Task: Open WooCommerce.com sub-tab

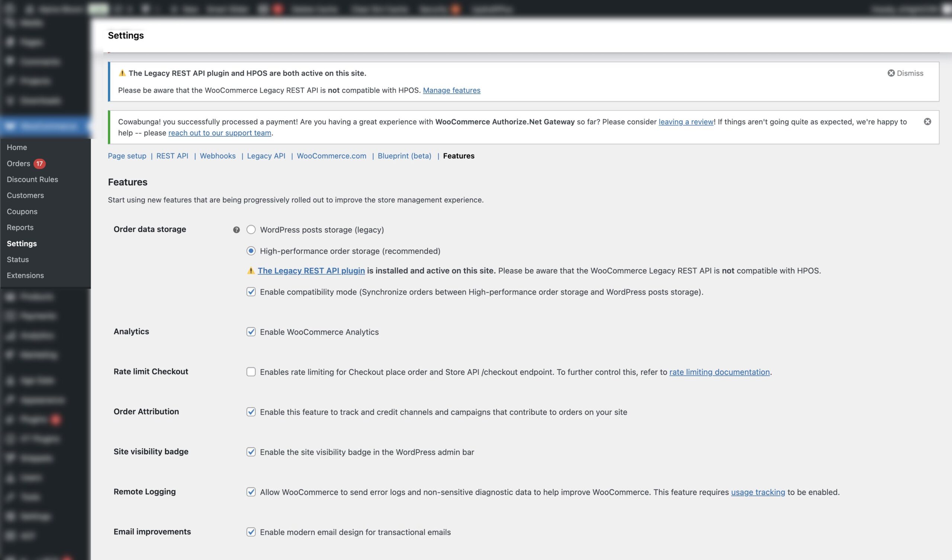Action: point(331,156)
